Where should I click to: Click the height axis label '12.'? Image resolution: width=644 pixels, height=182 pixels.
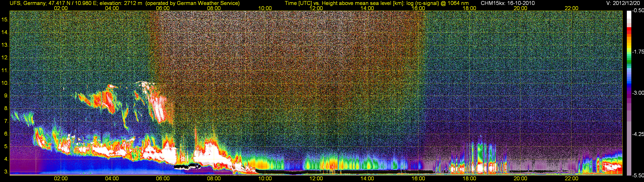click(x=5, y=58)
